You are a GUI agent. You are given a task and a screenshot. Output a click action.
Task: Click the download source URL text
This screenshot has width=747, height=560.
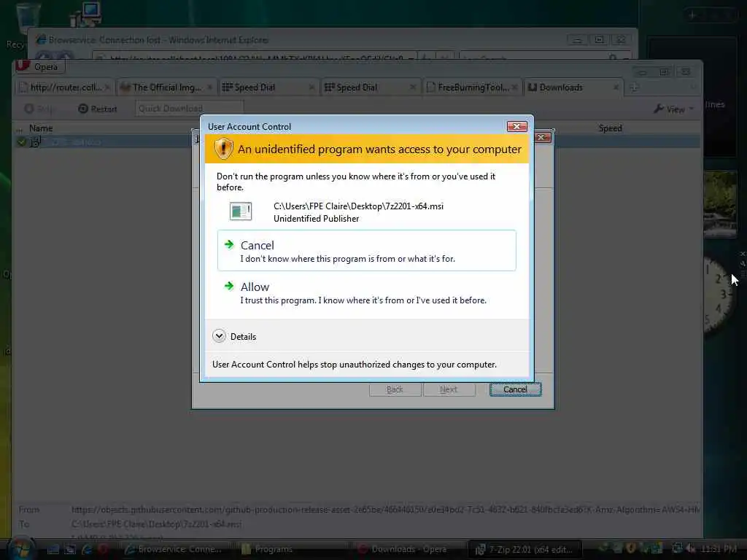385,510
